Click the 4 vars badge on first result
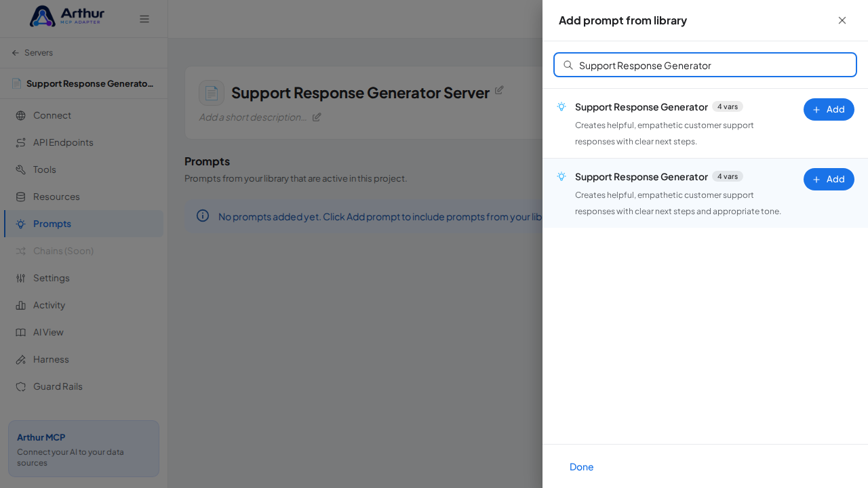868x488 pixels. tap(728, 106)
